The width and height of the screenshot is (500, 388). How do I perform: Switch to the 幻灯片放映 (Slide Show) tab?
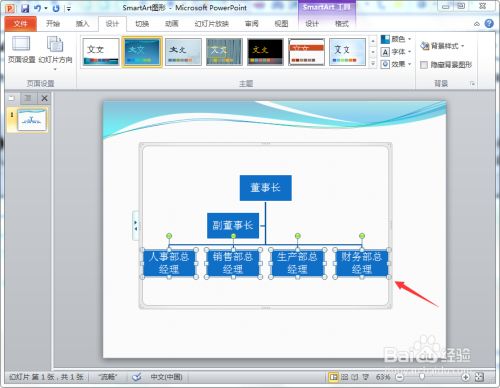[212, 24]
